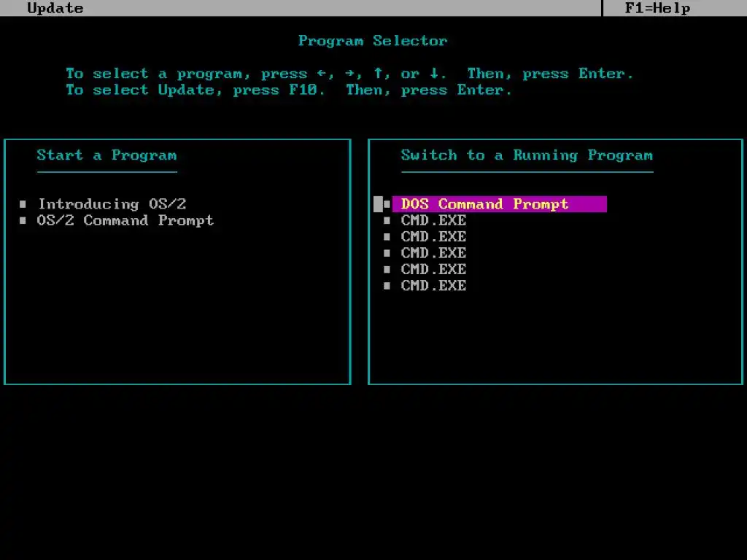Switch to the highlighted DOS Command Prompt
Image resolution: width=747 pixels, height=560 pixels.
tap(499, 204)
